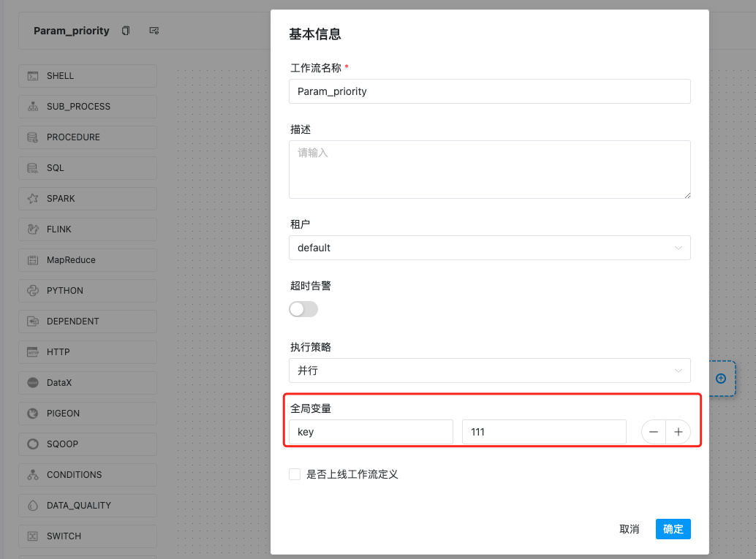Click the SHELL label in task list

click(60, 76)
